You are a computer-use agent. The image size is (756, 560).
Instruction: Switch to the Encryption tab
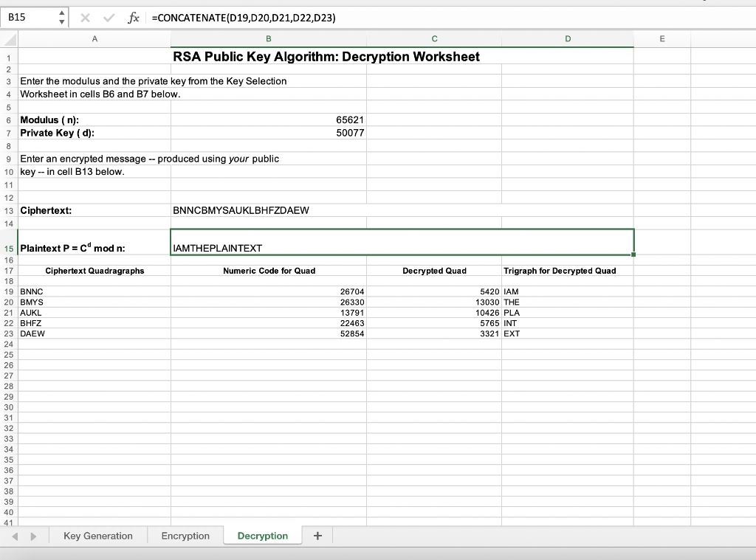click(185, 536)
